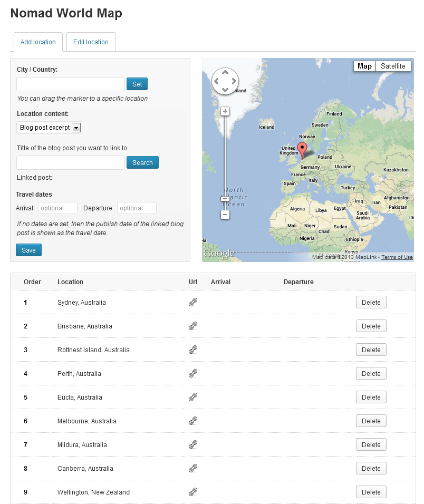The width and height of the screenshot is (424, 504).
Task: Click the Arrival date field
Action: coord(57,208)
